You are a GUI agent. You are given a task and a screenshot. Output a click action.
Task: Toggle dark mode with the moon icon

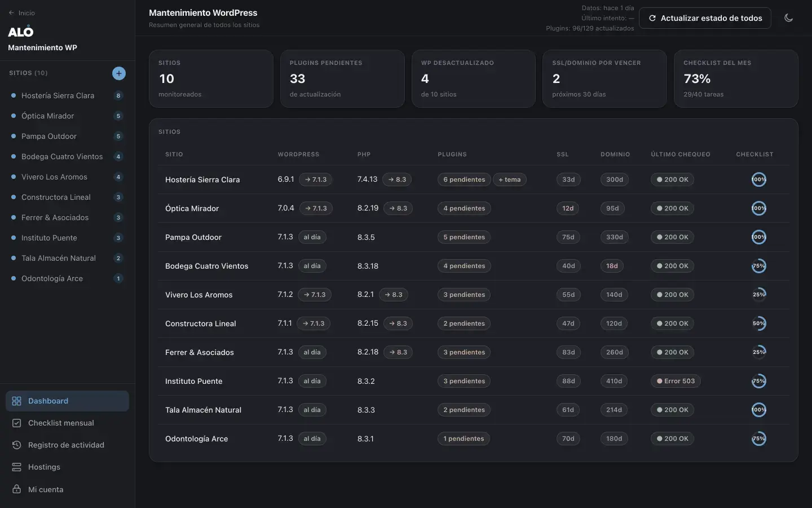pyautogui.click(x=788, y=18)
